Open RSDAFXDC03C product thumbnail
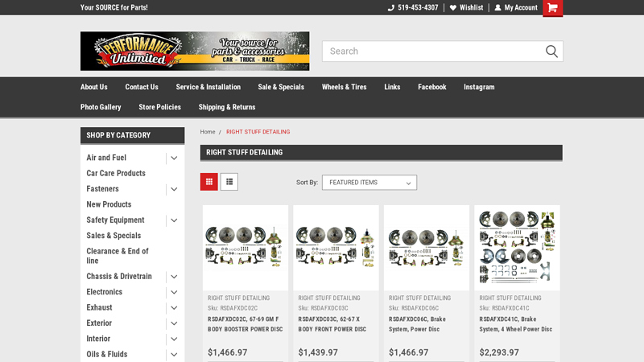The width and height of the screenshot is (644, 362). (336, 248)
